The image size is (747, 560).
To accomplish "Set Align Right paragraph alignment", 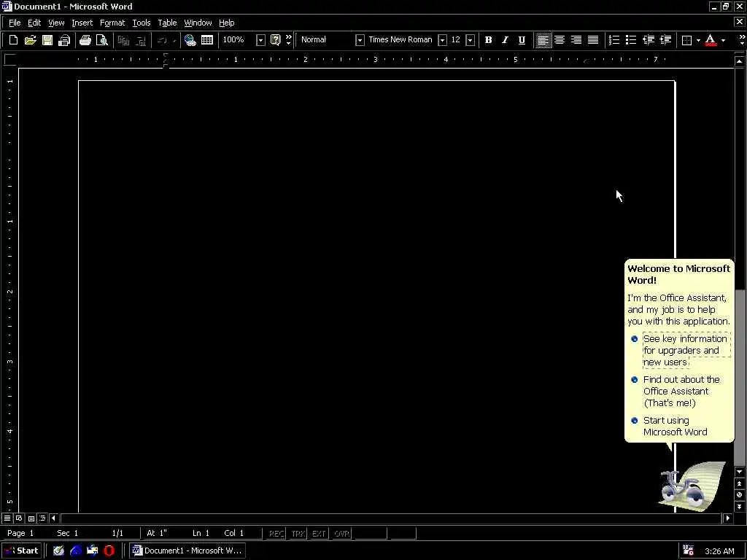I will [x=576, y=40].
